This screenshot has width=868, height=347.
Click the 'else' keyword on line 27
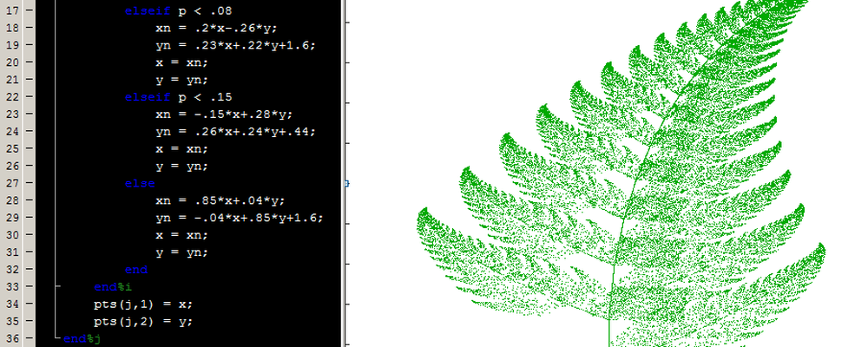point(140,183)
